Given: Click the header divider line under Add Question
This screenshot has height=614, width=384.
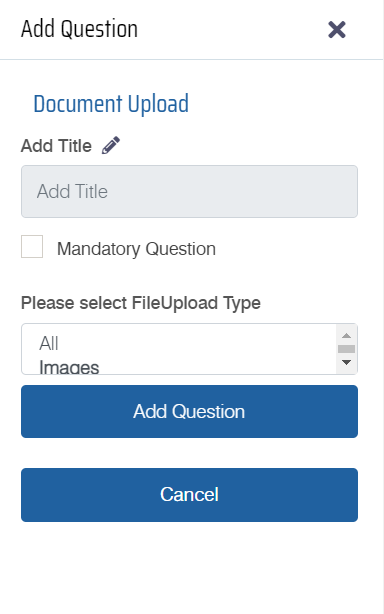Looking at the screenshot, I should tap(191, 60).
